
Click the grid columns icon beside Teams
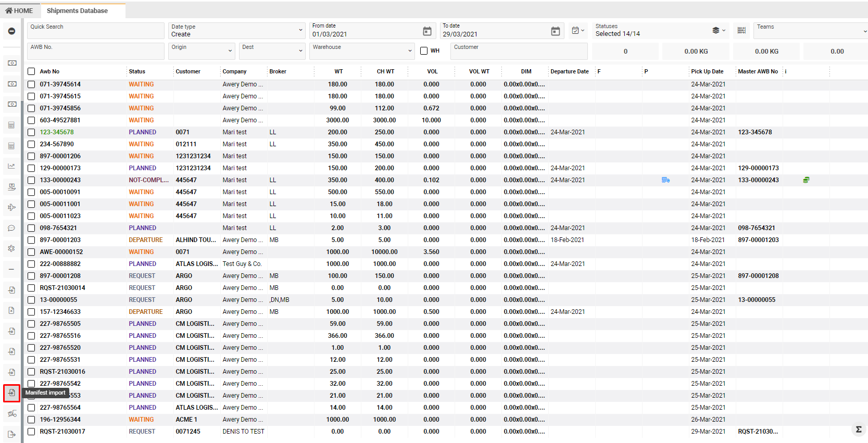click(741, 31)
